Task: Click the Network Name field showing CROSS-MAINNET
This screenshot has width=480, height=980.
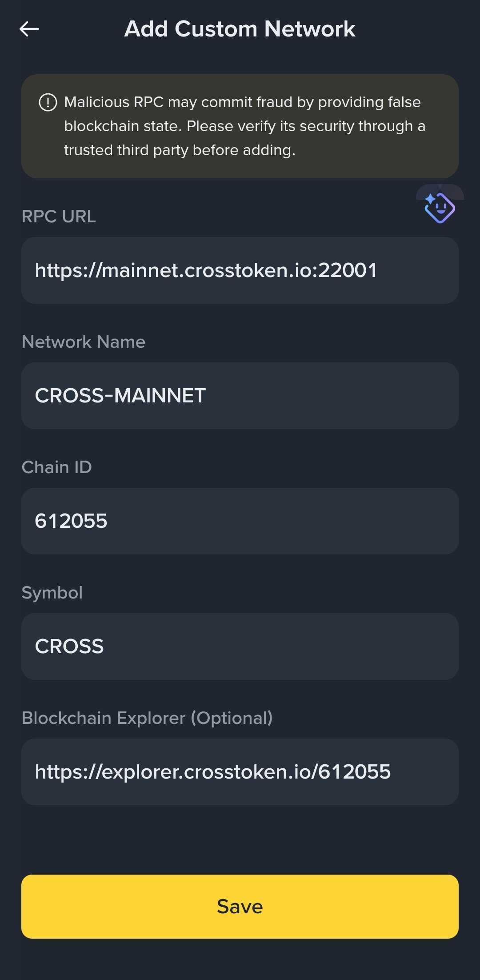Action: (x=240, y=395)
